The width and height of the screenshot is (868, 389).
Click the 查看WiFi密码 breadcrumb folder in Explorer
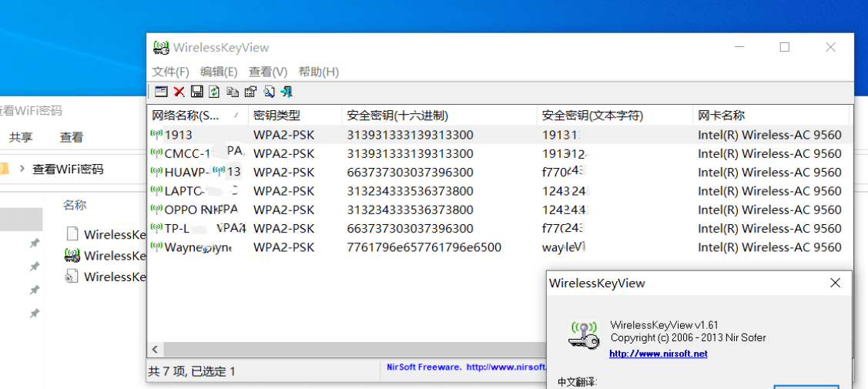pyautogui.click(x=68, y=169)
